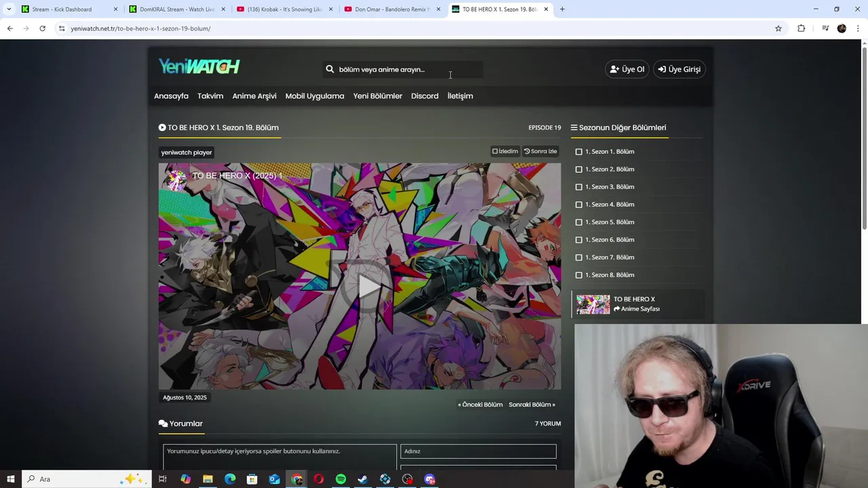The width and height of the screenshot is (868, 488).
Task: Select the yeniwatch player source tab
Action: [186, 152]
